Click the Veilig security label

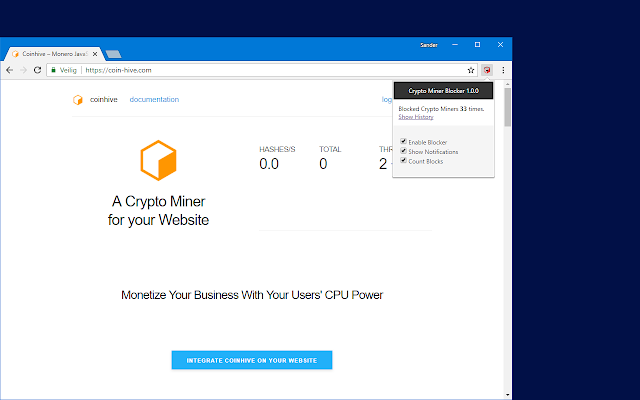click(68, 70)
